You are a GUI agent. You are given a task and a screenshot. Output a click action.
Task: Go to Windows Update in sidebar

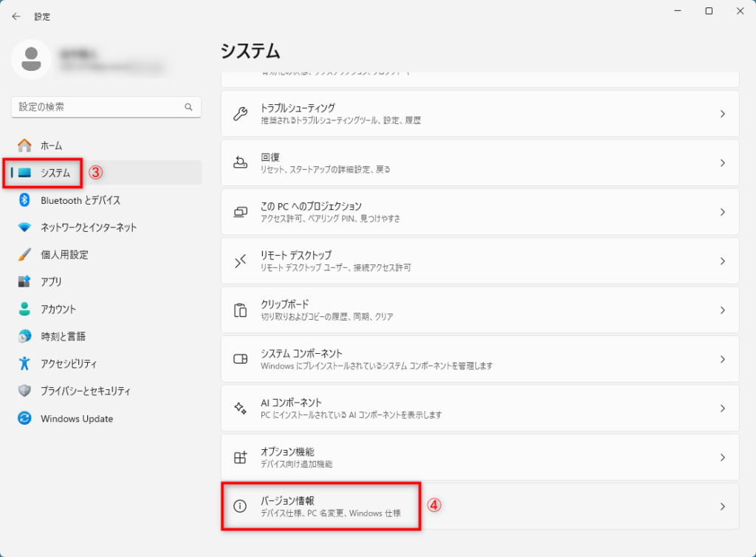(77, 419)
